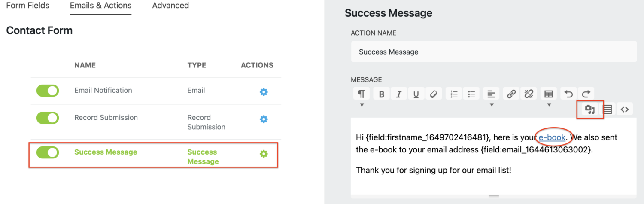Open settings gear for Success Message
The width and height of the screenshot is (644, 204).
[264, 154]
